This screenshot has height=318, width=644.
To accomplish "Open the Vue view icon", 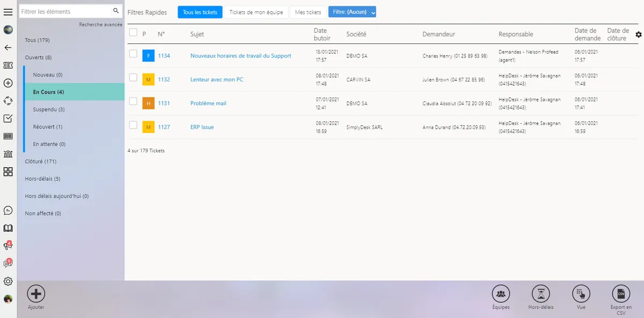I will (x=581, y=294).
